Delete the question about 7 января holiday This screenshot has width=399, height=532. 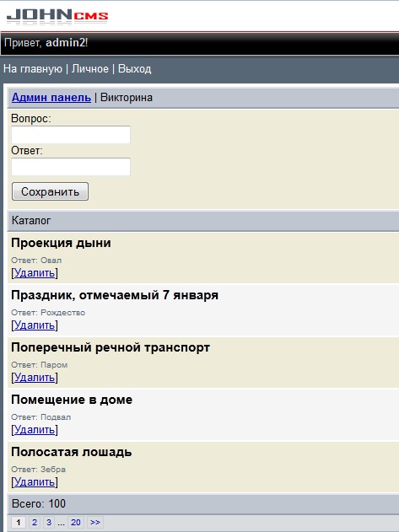(35, 325)
